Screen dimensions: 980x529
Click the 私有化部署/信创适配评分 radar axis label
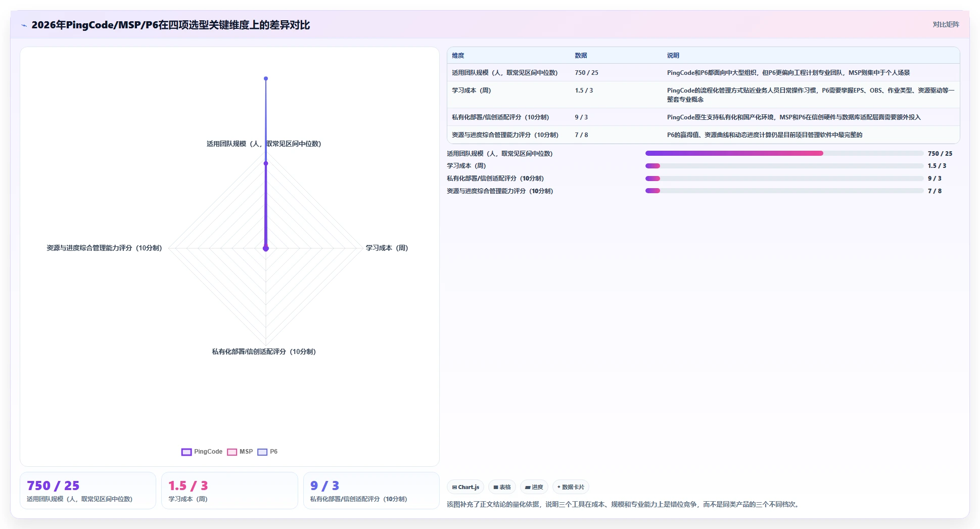264,351
